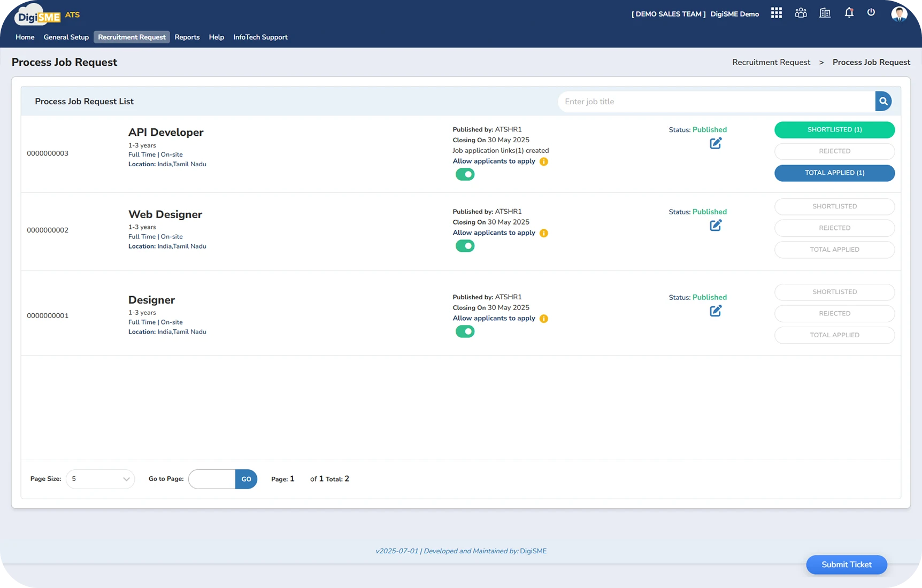The height and width of the screenshot is (588, 922).
Task: Click the power logout icon
Action: click(x=871, y=12)
